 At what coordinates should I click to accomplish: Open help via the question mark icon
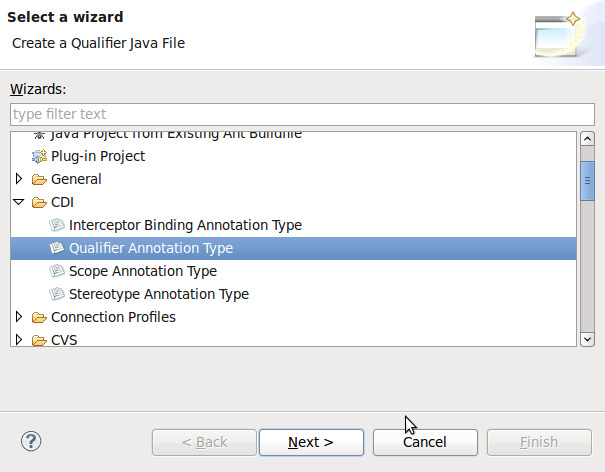click(x=31, y=441)
